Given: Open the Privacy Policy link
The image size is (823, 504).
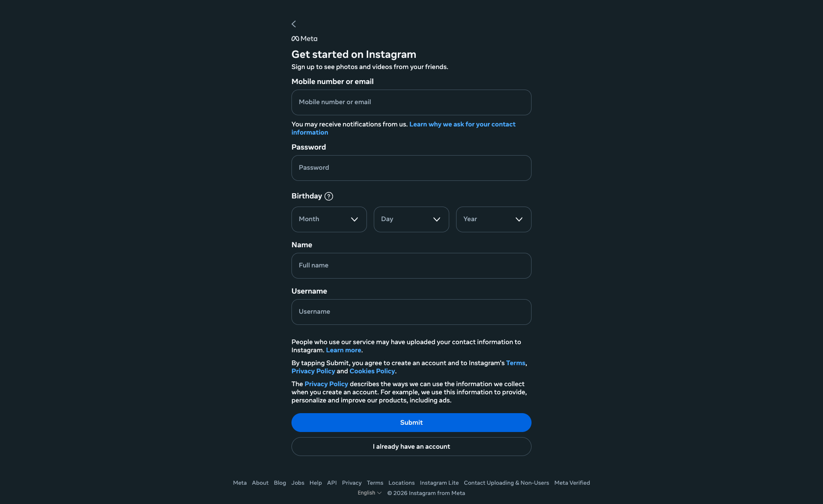Looking at the screenshot, I should 313,371.
